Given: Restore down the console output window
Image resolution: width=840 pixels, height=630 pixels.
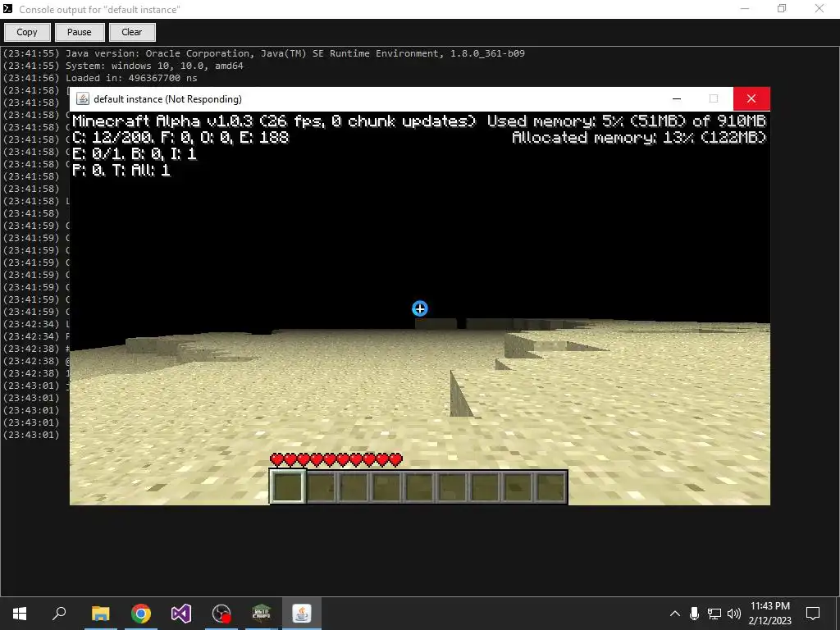Looking at the screenshot, I should (782, 8).
